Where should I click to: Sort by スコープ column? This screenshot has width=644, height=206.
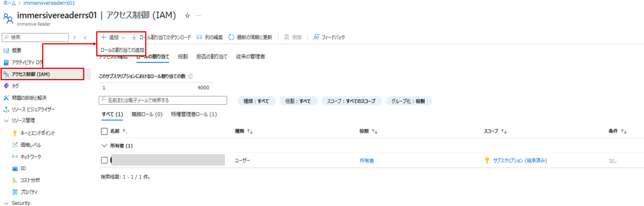point(495,131)
